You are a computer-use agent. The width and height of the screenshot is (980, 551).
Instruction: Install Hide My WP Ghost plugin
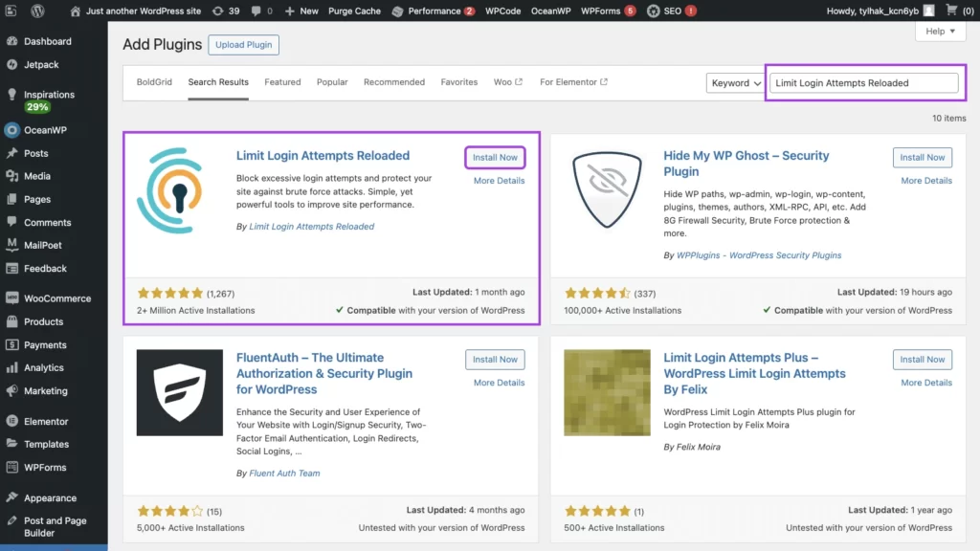click(923, 158)
